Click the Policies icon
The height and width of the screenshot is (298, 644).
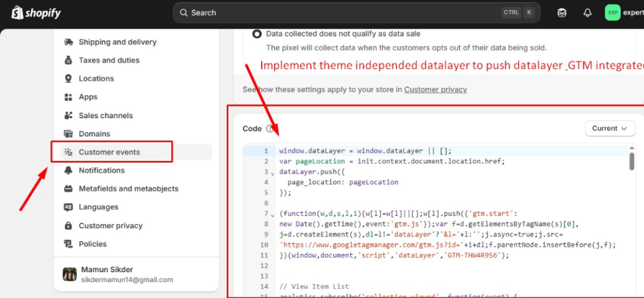pos(69,244)
